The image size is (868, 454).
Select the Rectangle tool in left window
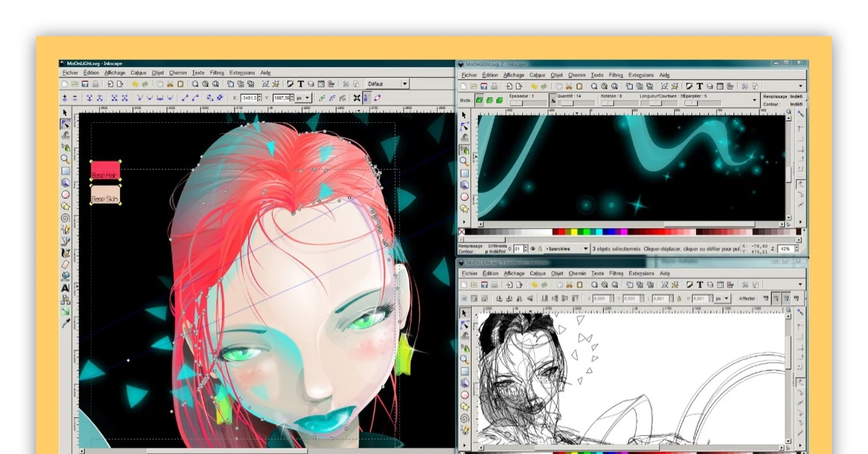64,171
